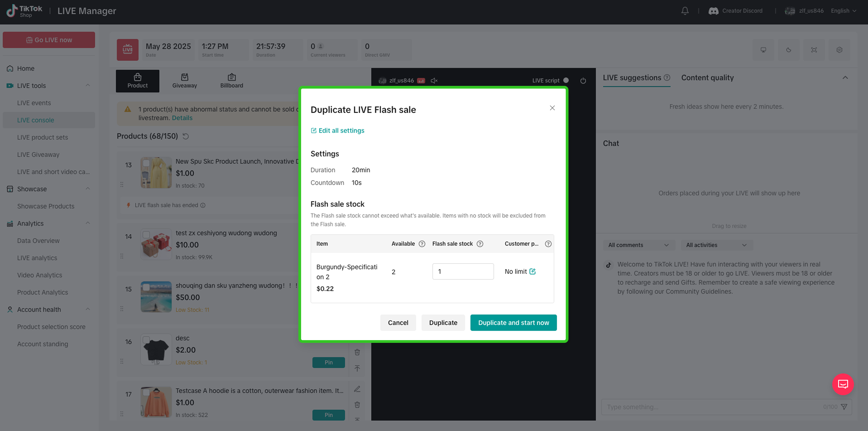This screenshot has width=868, height=431.
Task: Open the red support chat bubble
Action: tap(843, 384)
